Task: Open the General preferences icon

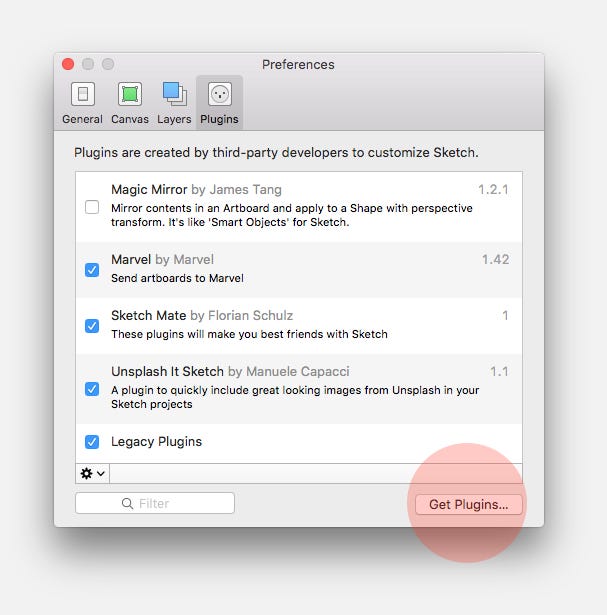Action: click(x=82, y=94)
